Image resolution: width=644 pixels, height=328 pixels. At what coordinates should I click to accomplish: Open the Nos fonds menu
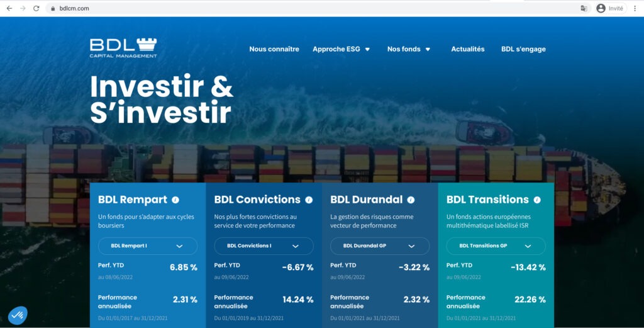pyautogui.click(x=404, y=49)
